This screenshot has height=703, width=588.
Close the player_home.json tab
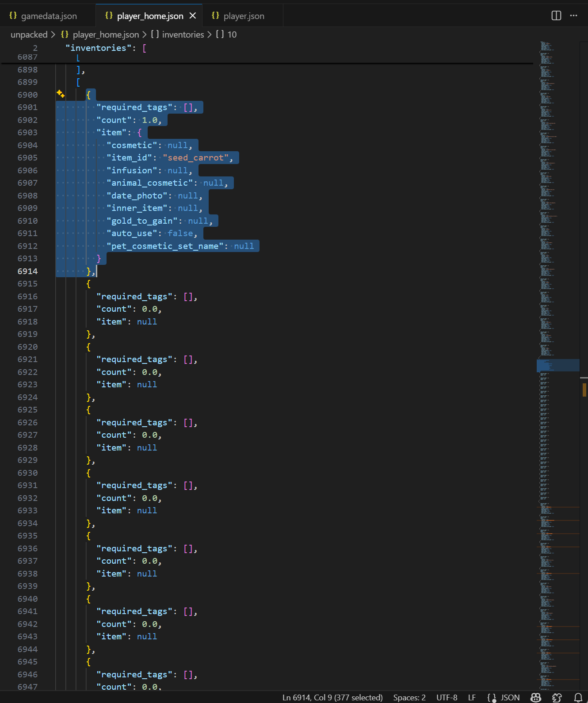point(193,15)
